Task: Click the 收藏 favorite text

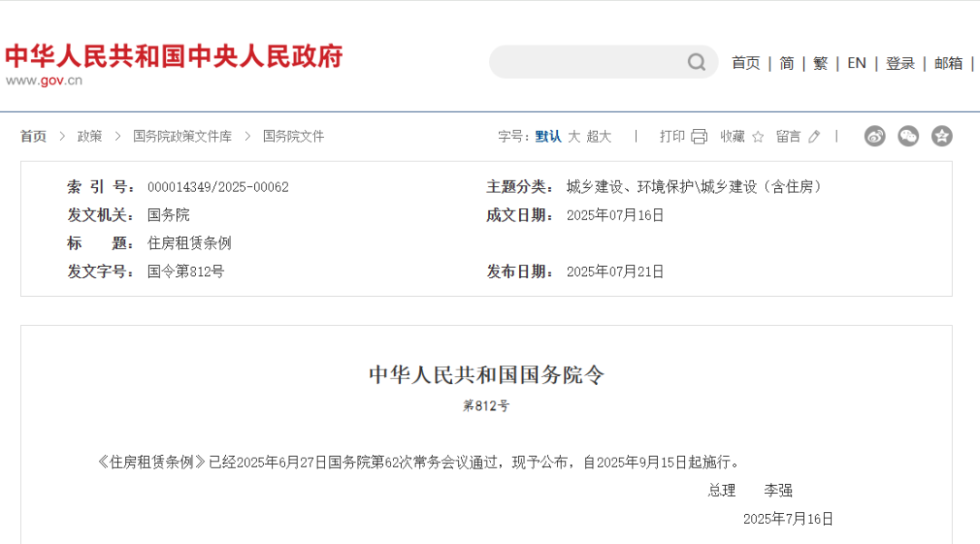Action: (732, 136)
